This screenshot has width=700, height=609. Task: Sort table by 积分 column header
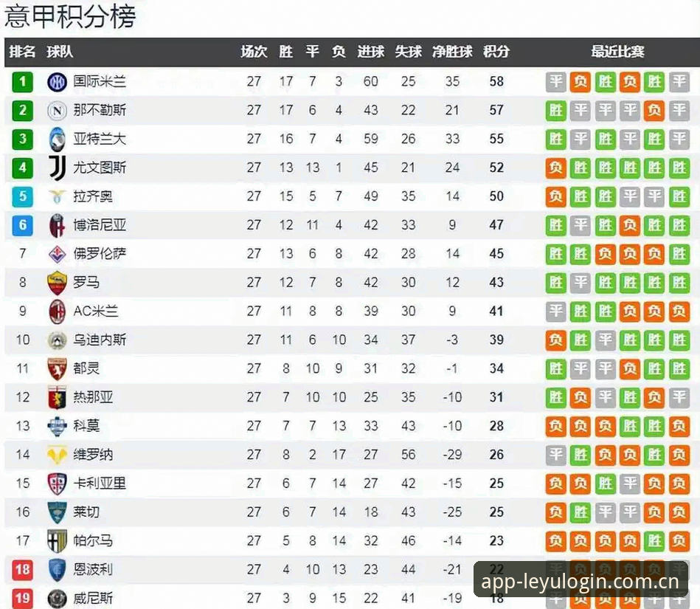point(496,52)
